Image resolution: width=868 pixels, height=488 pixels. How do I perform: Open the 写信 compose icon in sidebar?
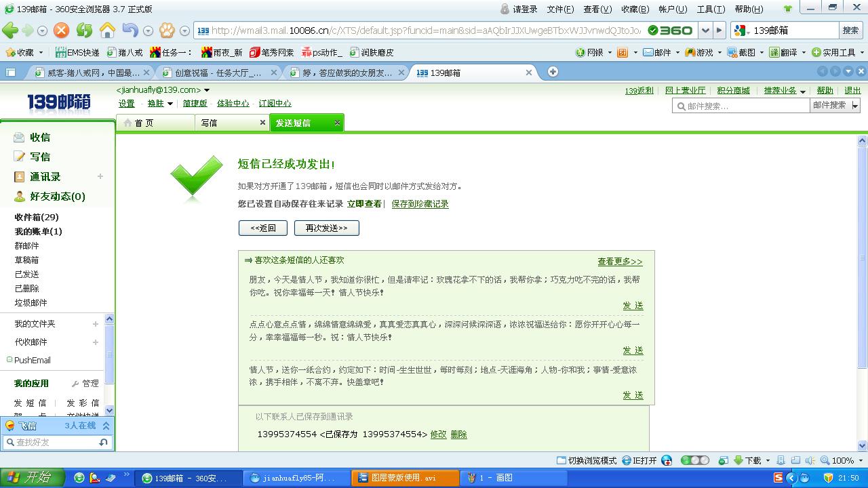[19, 157]
